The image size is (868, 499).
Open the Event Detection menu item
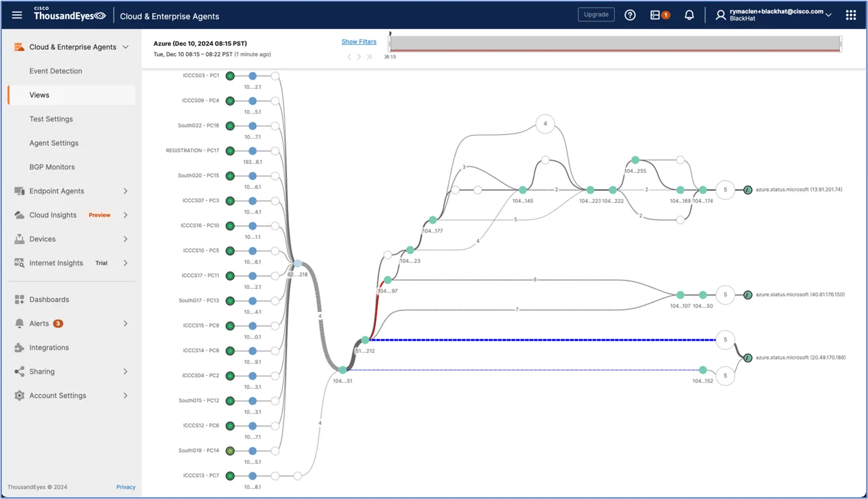click(56, 71)
